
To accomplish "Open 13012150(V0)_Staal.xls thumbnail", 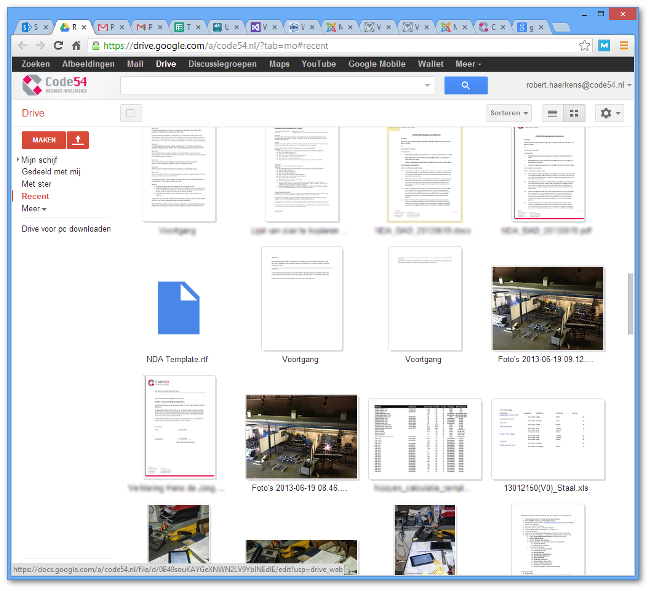I will coord(548,439).
